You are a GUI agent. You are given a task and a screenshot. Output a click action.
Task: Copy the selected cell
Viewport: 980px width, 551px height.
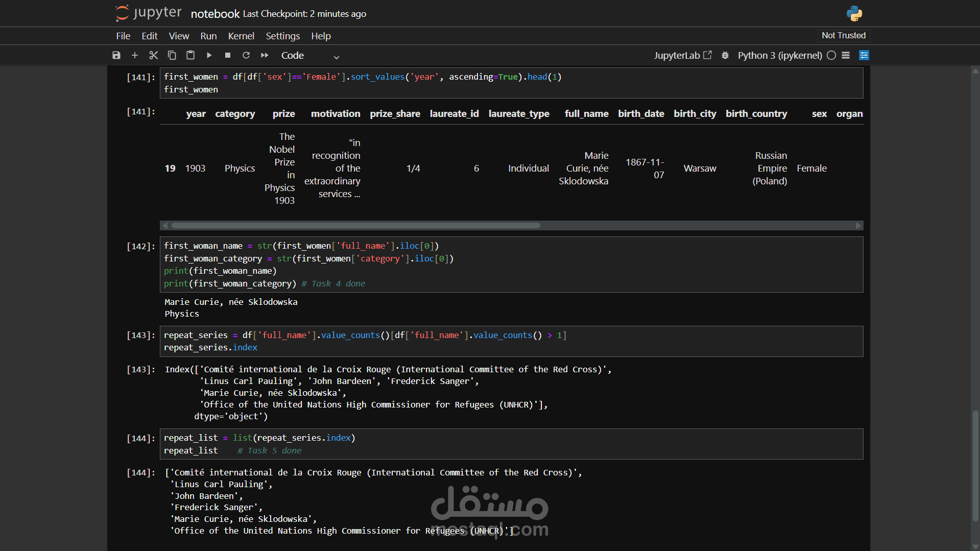click(x=172, y=55)
